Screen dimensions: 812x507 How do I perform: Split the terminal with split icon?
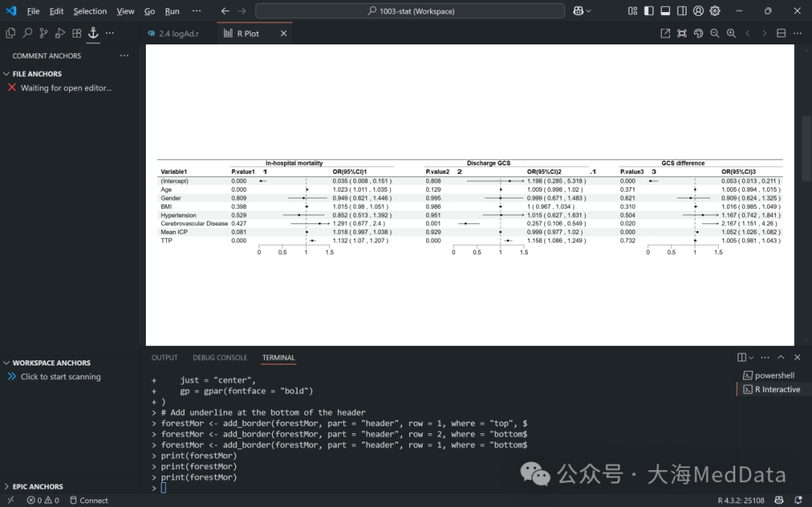[x=741, y=357]
